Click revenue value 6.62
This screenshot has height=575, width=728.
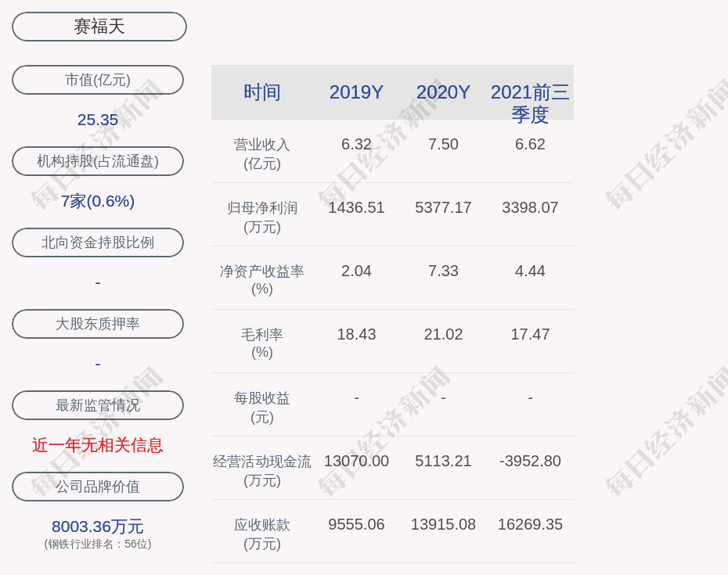pyautogui.click(x=530, y=144)
